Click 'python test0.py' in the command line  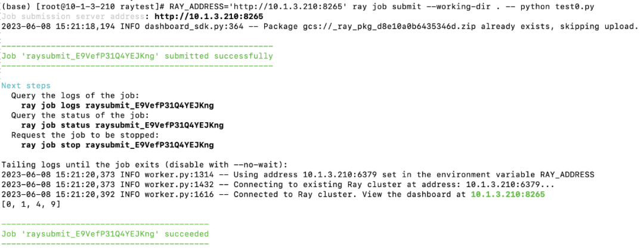pyautogui.click(x=557, y=7)
